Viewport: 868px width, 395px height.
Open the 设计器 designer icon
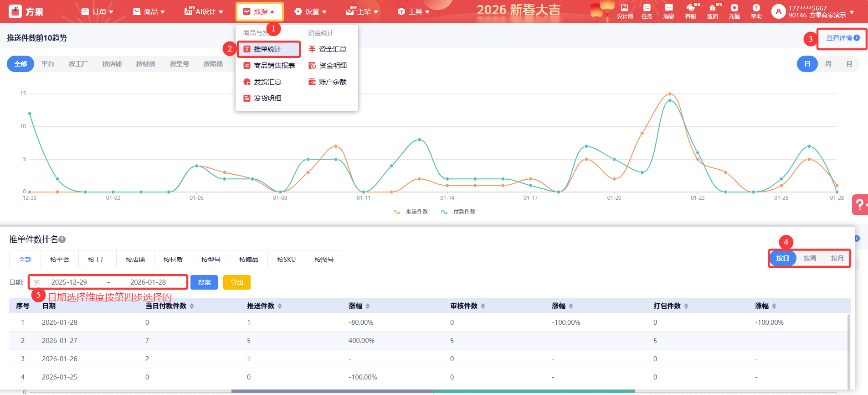click(x=625, y=11)
